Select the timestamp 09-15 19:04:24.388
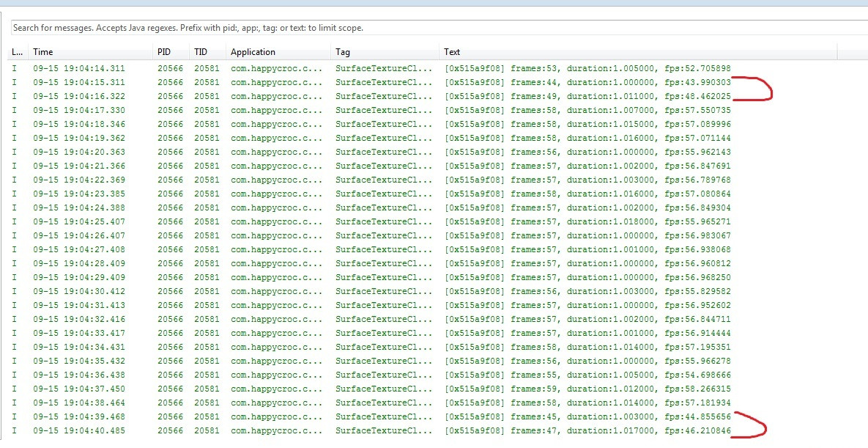The height and width of the screenshot is (448, 868). pos(78,208)
